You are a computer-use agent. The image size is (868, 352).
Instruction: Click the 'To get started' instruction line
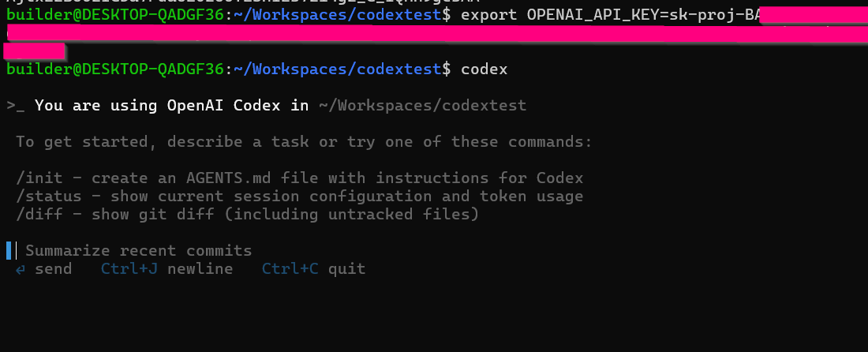tap(304, 142)
